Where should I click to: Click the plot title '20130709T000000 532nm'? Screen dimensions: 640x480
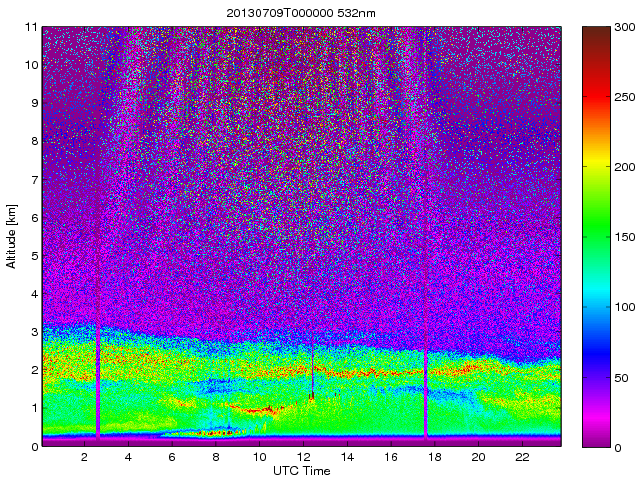(301, 13)
